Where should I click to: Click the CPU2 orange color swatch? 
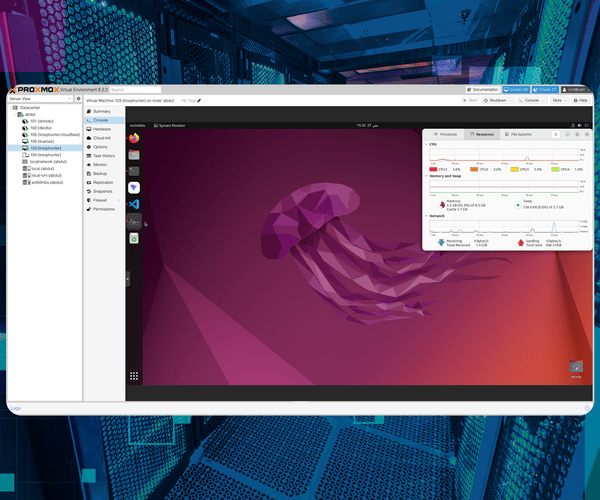pyautogui.click(x=474, y=169)
